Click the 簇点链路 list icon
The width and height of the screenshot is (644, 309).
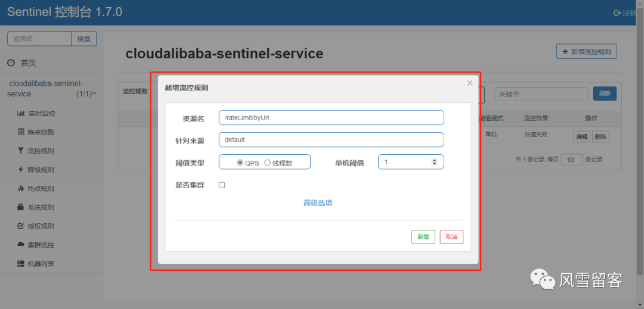pyautogui.click(x=20, y=132)
